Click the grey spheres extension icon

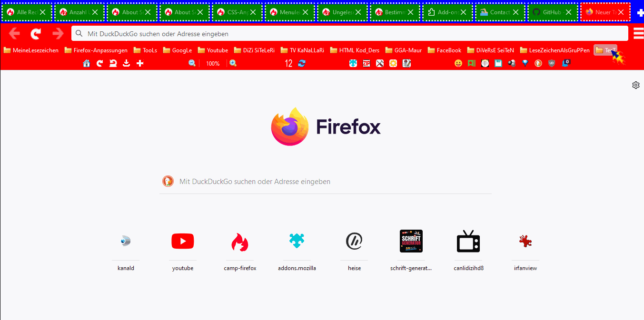(512, 63)
